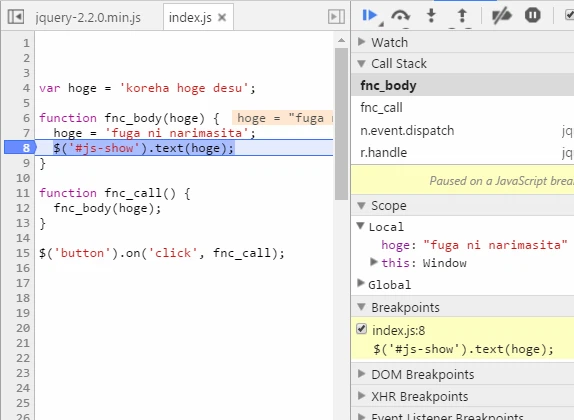Click the inline hoge = "fuga value hint
The width and height of the screenshot is (574, 420).
click(x=283, y=118)
